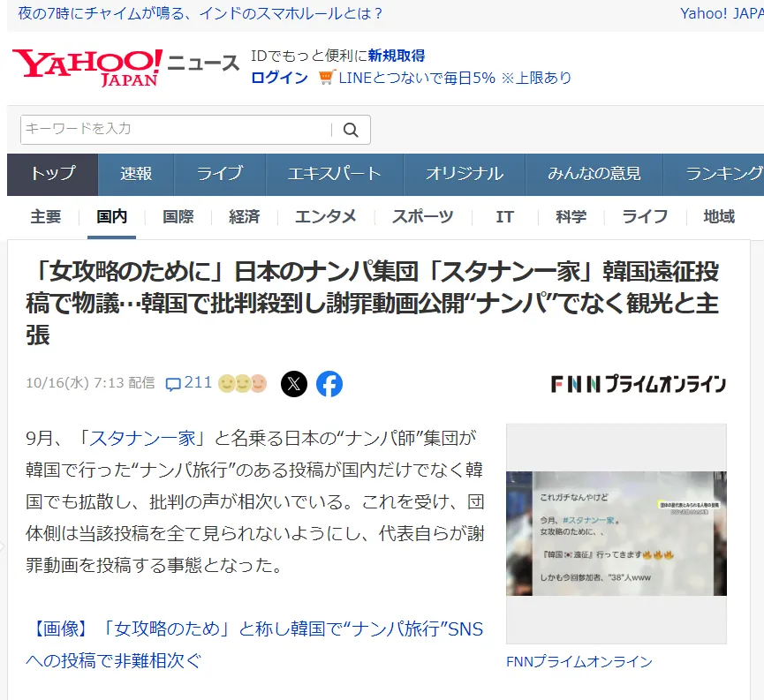The height and width of the screenshot is (700, 764).
Task: Switch to the トップ tab
Action: [51, 175]
